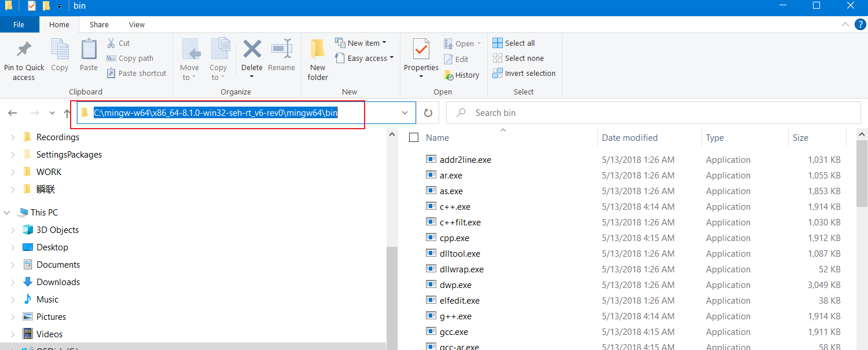Screen dimensions: 868x350
Task: Sort by the Name column header
Action: click(x=437, y=137)
